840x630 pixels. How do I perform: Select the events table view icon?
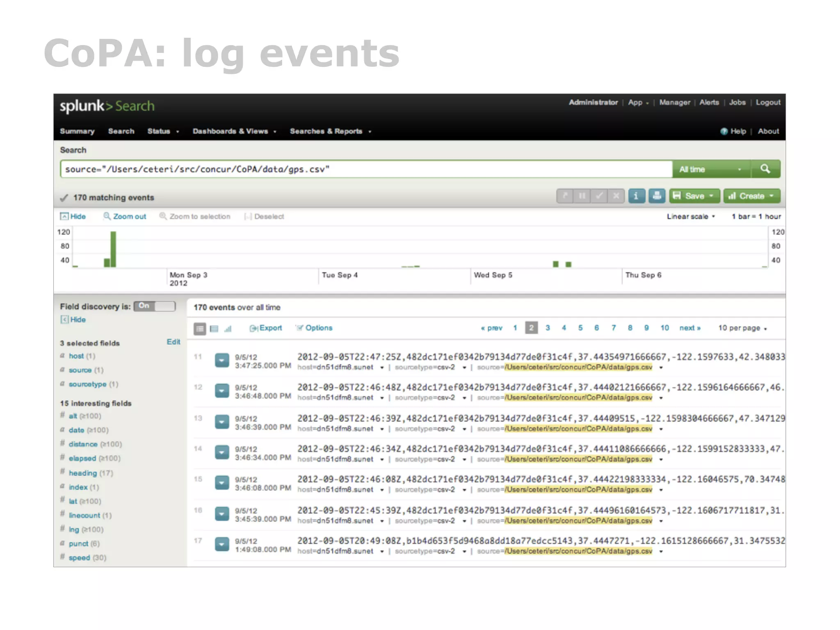214,329
